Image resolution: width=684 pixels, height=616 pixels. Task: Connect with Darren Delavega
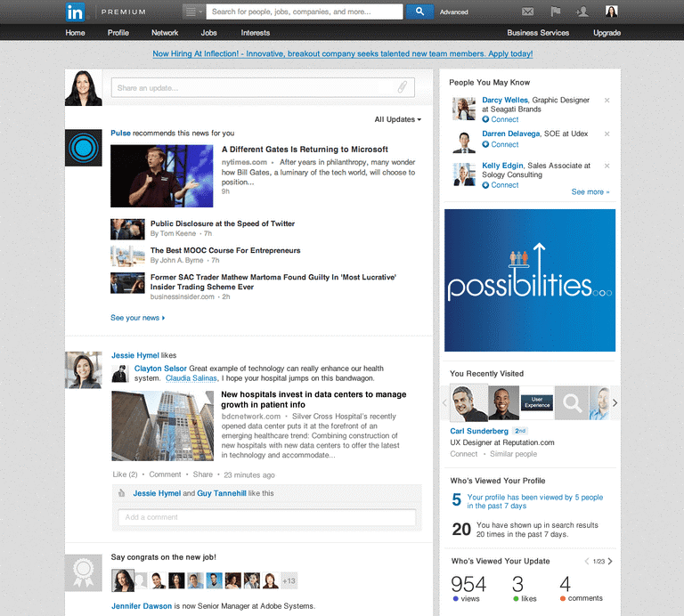[x=504, y=144]
